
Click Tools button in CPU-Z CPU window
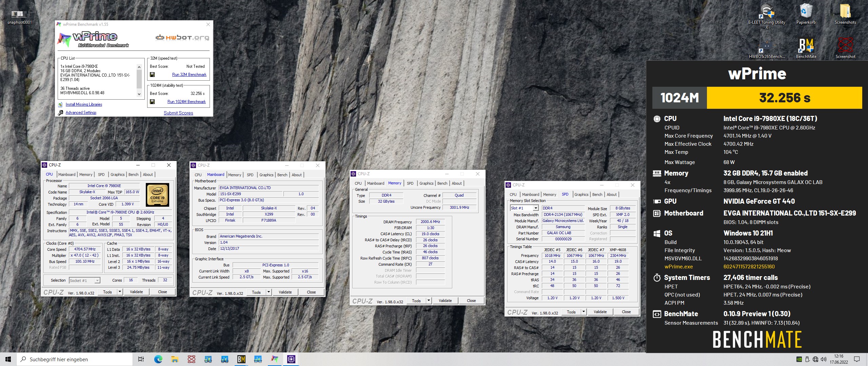(x=107, y=292)
